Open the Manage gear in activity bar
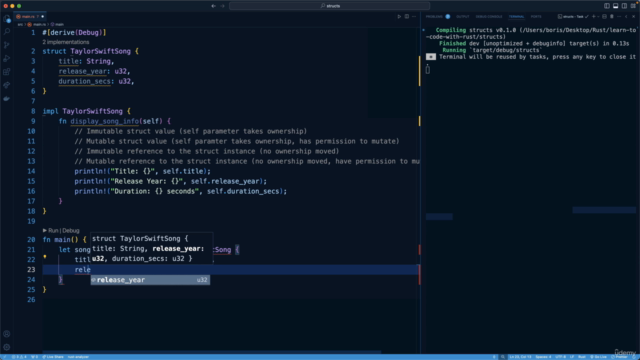This screenshot has height=360, width=640. 7,347
